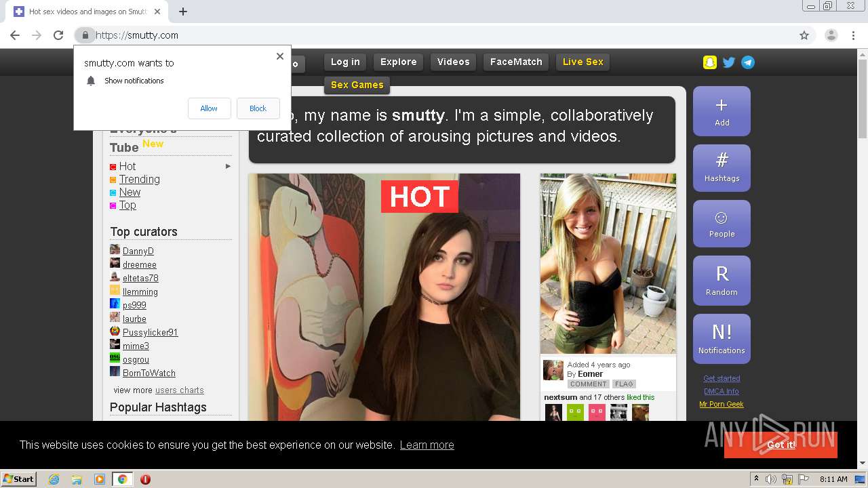Select the Trending link
The height and width of the screenshot is (488, 868).
[140, 180]
